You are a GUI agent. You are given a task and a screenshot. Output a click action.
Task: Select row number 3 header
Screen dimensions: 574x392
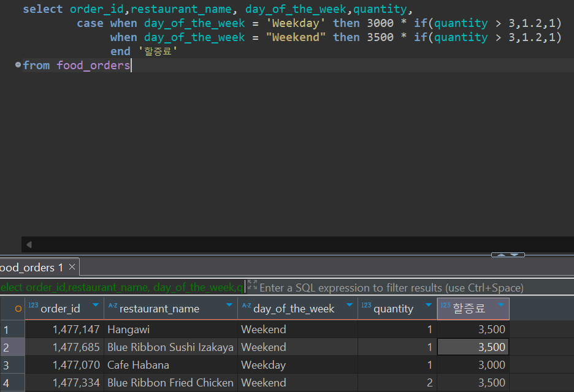(x=12, y=365)
